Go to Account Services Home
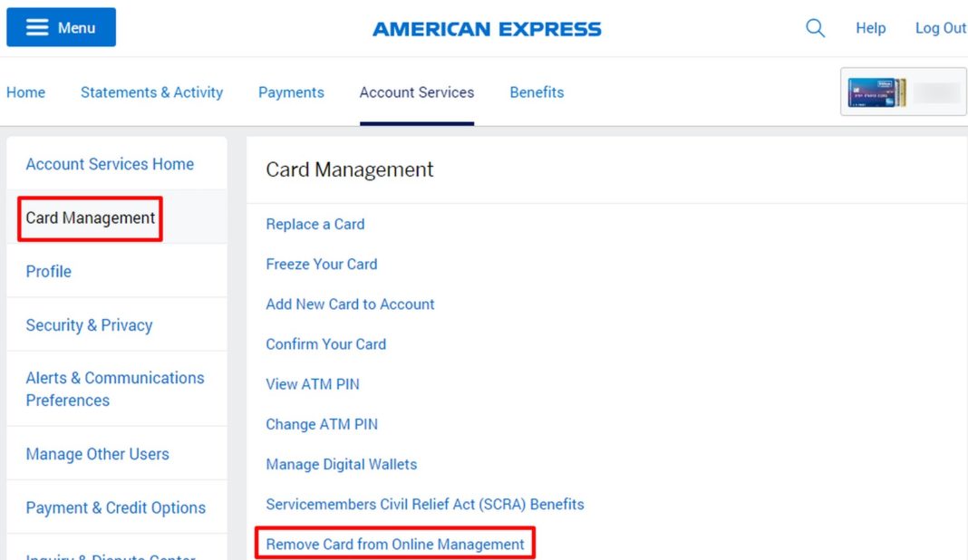Viewport: 968px width, 560px height. 110,164
